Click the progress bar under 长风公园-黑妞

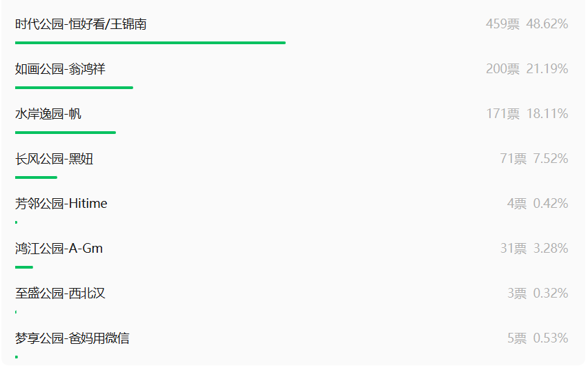tap(36, 177)
